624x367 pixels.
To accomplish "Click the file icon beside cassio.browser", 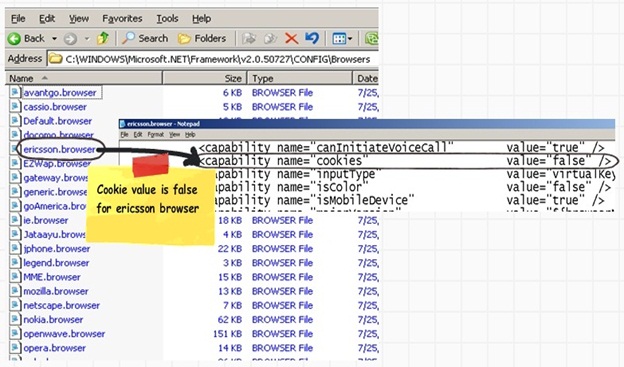I will pyautogui.click(x=15, y=107).
